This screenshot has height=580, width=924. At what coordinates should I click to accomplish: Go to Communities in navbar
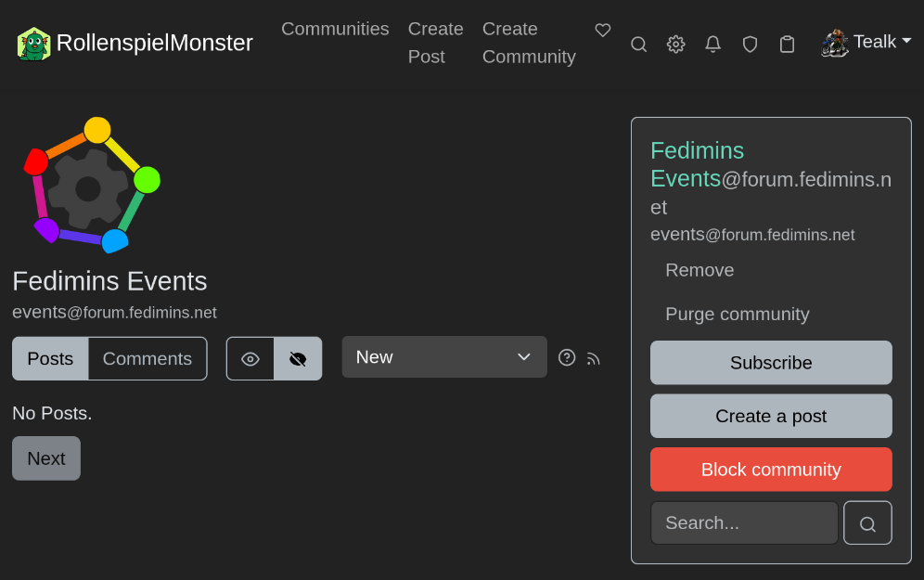(x=335, y=29)
